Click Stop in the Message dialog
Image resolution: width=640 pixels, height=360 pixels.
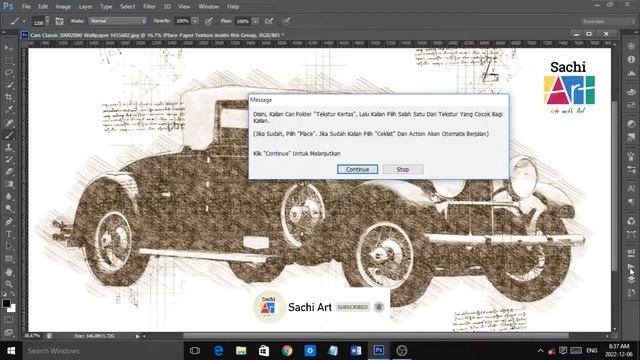coord(403,169)
